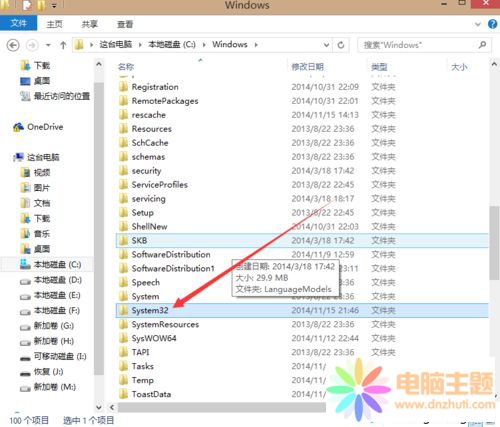Open the recent locations dropdown arrow

48,45
